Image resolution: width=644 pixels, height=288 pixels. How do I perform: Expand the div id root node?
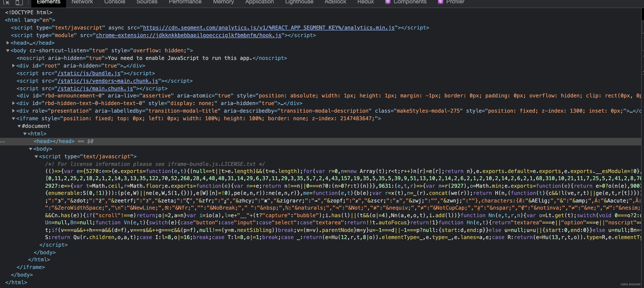(x=14, y=66)
